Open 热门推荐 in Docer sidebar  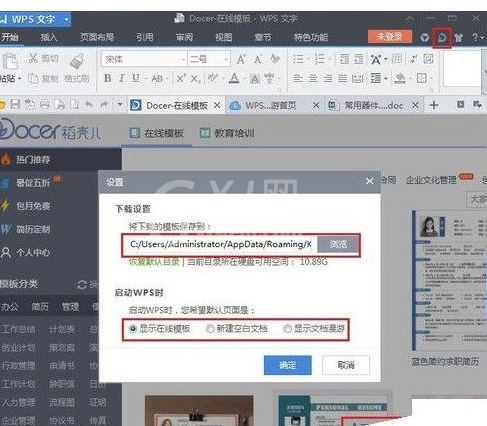(x=33, y=160)
